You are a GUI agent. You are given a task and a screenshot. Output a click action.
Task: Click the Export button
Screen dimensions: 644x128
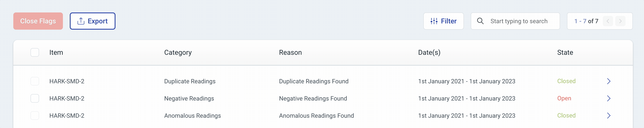(93, 21)
